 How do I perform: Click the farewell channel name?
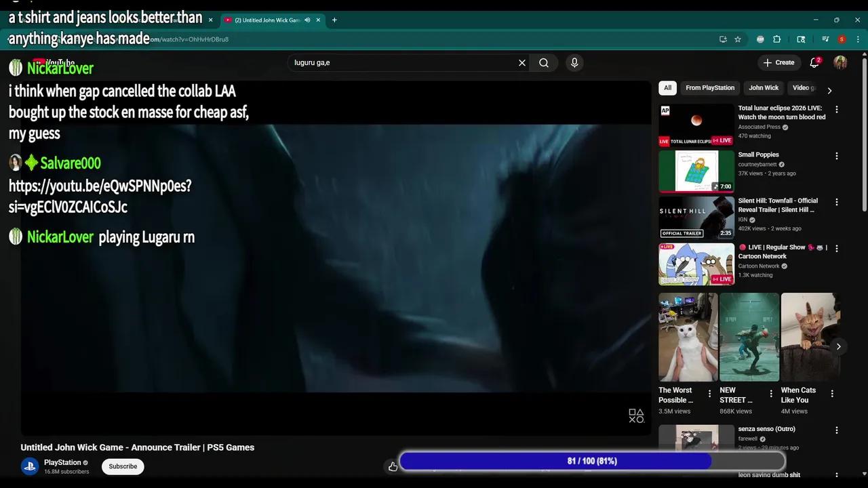pyautogui.click(x=748, y=439)
